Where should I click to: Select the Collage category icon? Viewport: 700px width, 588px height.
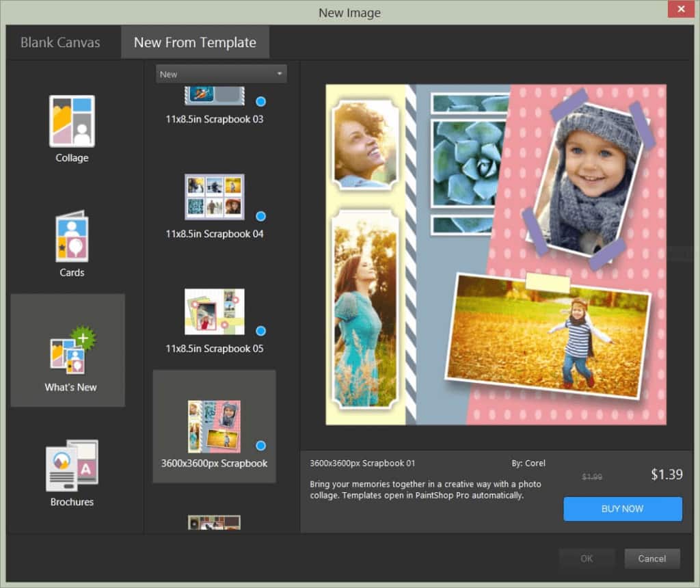point(72,122)
